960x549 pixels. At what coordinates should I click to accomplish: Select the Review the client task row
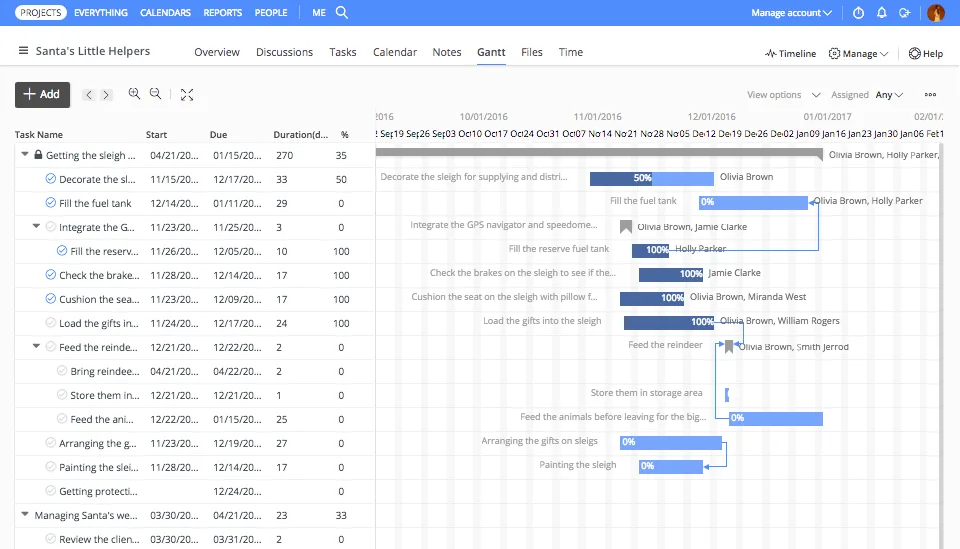tap(195, 539)
